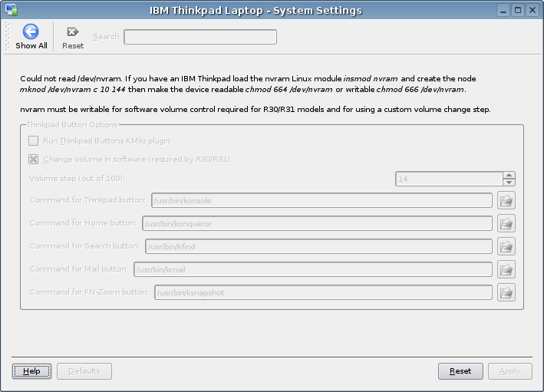Viewport: 544px width, 392px height.
Task: Click the Show All back arrow icon
Action: pyautogui.click(x=31, y=31)
